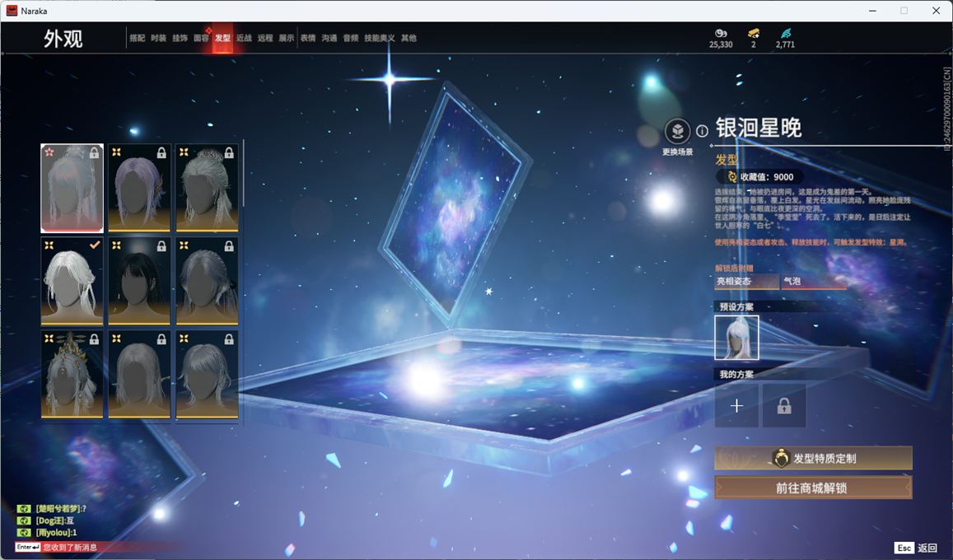Click the Naraka app icon in the title bar
The image size is (953, 560).
coord(11,11)
